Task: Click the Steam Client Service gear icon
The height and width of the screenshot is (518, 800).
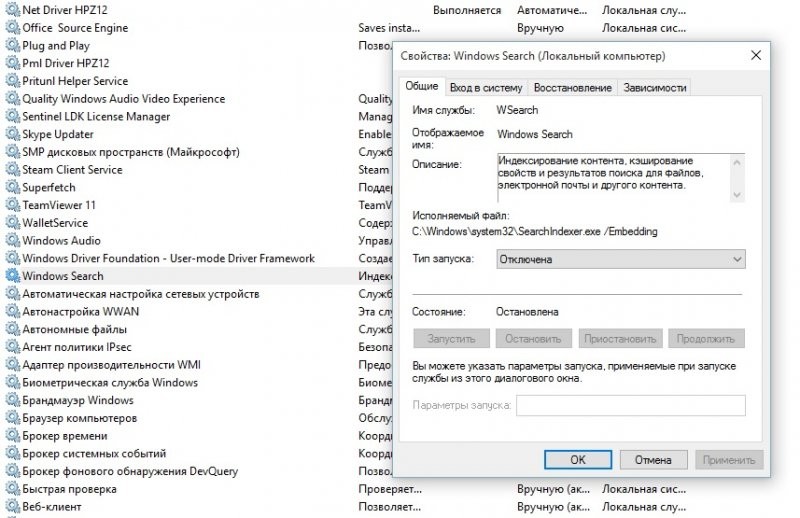Action: pos(13,170)
